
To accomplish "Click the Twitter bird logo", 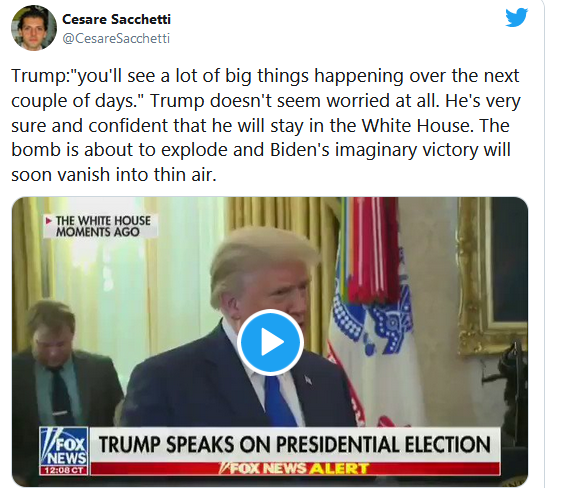I will (516, 17).
